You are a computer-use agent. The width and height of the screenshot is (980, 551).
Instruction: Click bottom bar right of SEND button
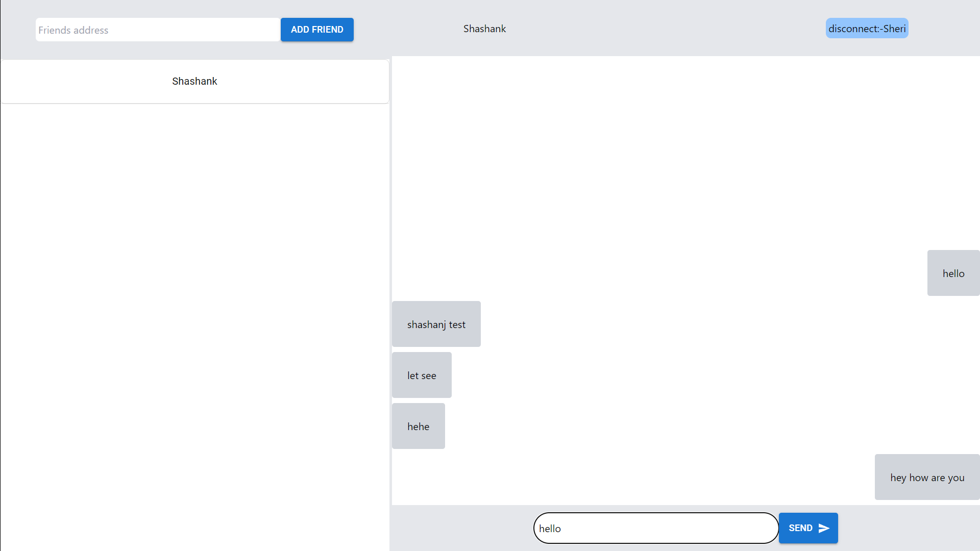[x=909, y=528]
